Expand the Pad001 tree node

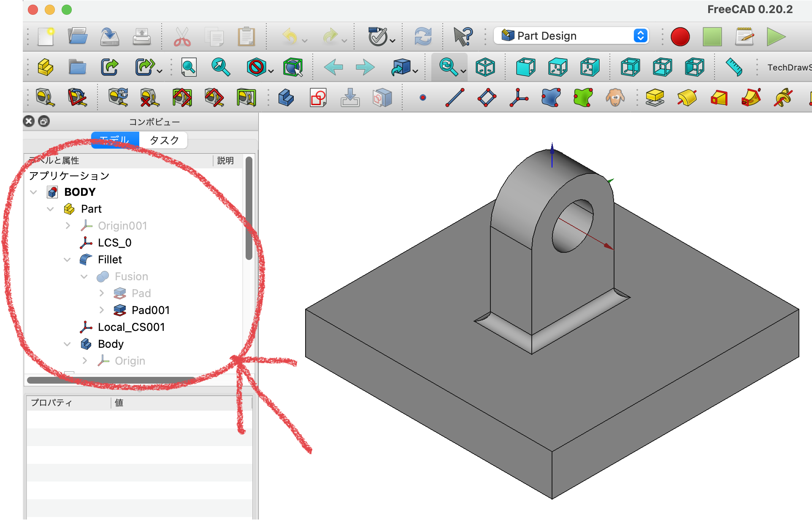click(x=102, y=310)
